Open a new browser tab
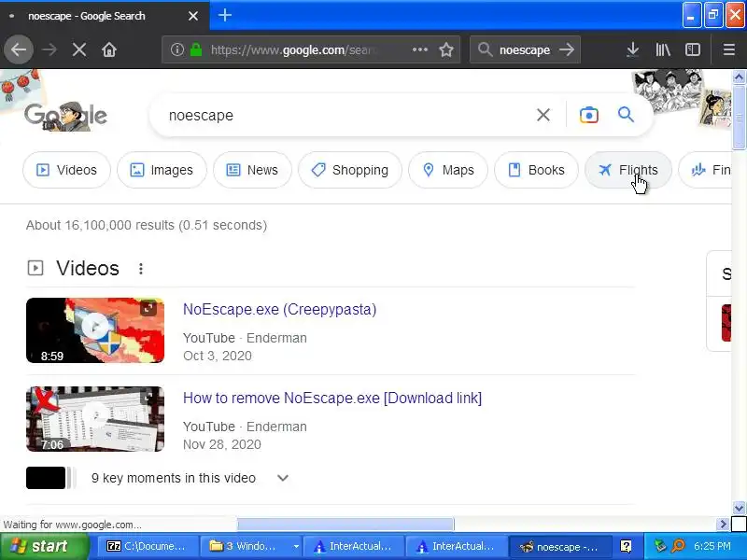Image resolution: width=747 pixels, height=560 pixels. click(x=225, y=15)
